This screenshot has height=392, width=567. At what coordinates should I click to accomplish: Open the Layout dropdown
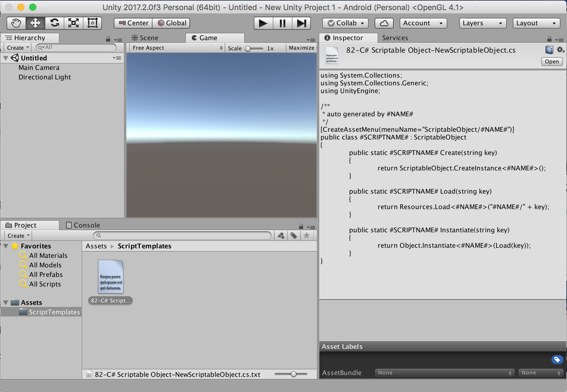click(x=536, y=23)
